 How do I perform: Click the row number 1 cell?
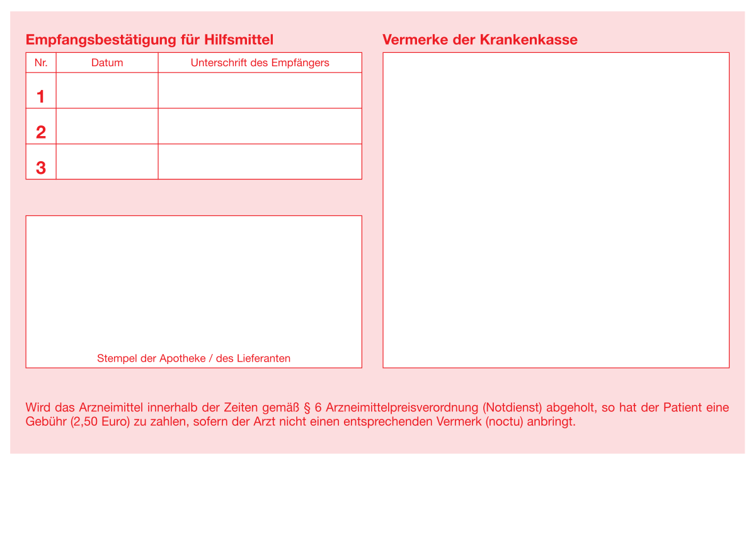pyautogui.click(x=41, y=91)
